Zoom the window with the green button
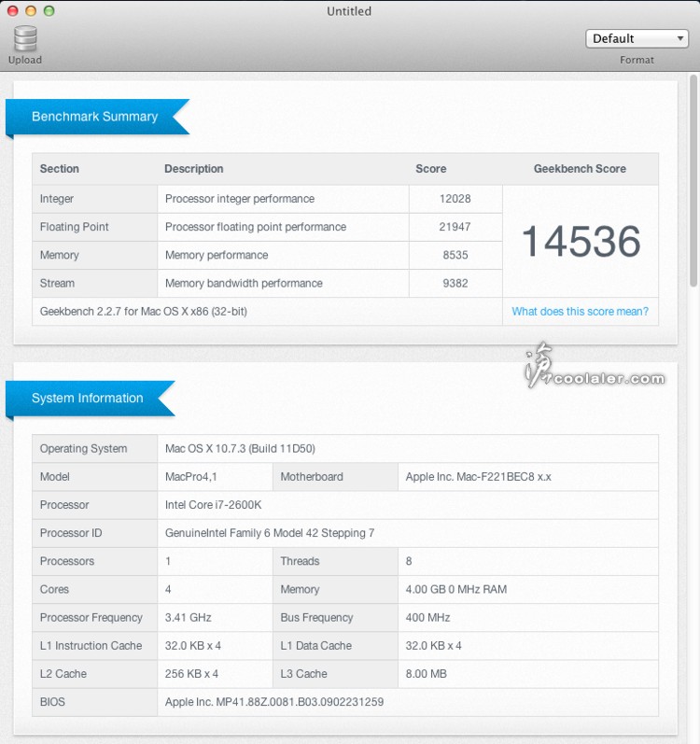Image resolution: width=700 pixels, height=744 pixels. [x=49, y=11]
